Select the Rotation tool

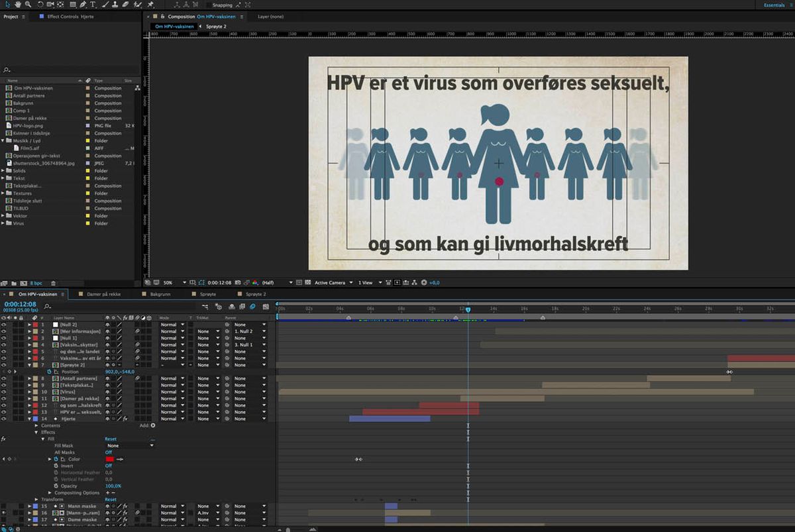(40, 5)
